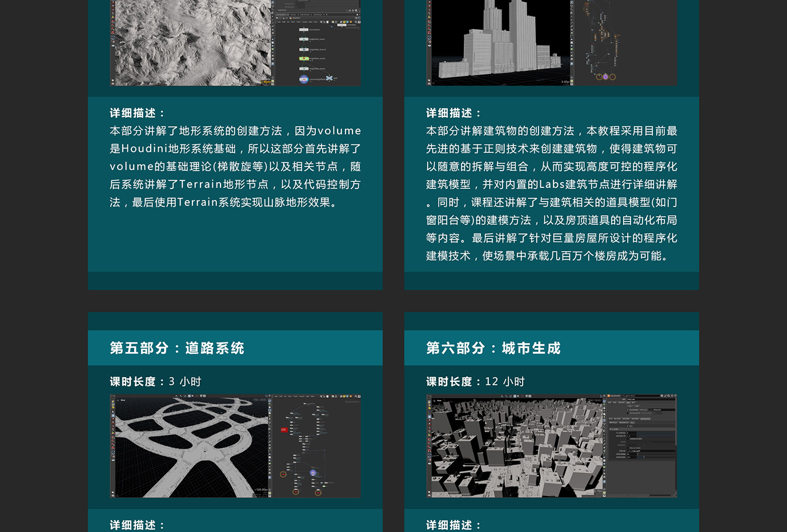Open the skyscraper building model screenshot
The image size is (787, 532).
click(500, 43)
